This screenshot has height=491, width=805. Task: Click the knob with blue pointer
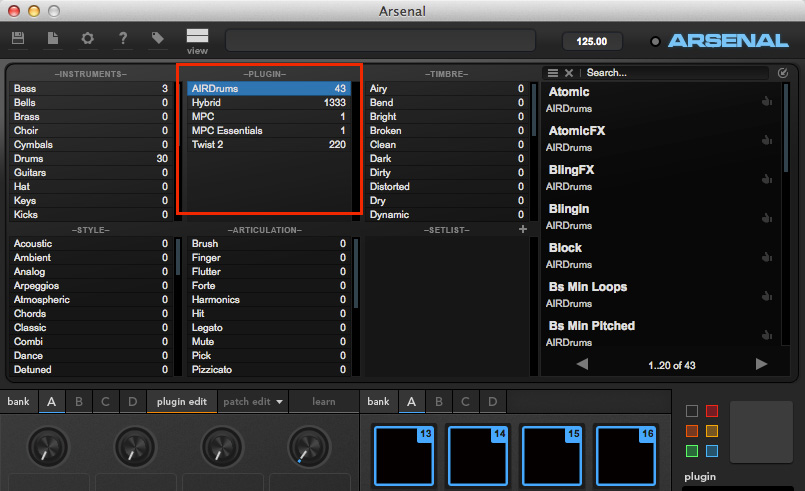tap(309, 447)
